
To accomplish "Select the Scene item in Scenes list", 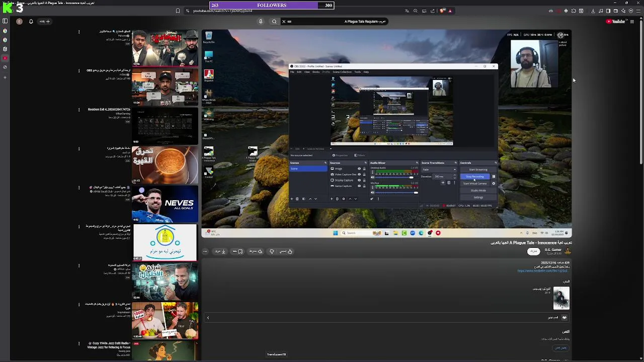I will (x=308, y=168).
